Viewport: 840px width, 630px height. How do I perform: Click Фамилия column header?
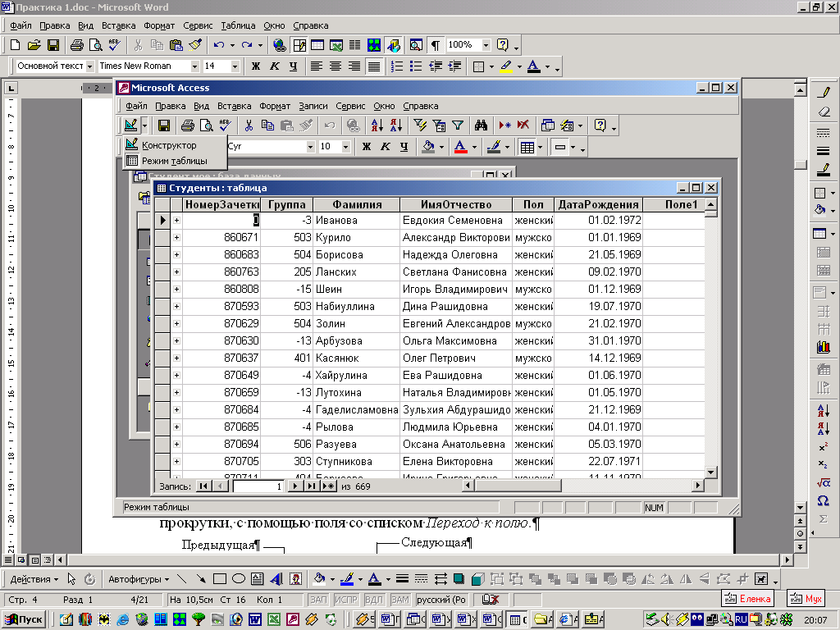pos(357,204)
